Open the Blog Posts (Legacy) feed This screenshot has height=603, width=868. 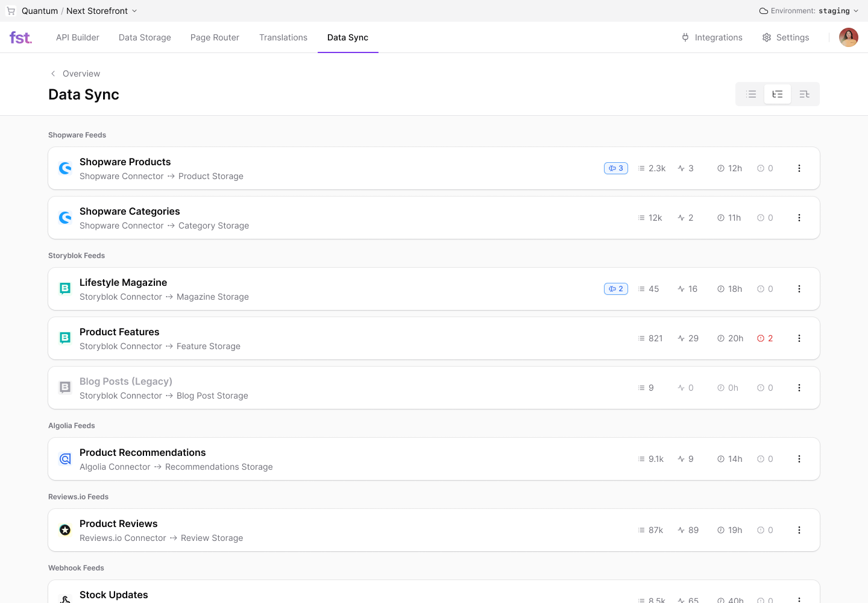pos(434,388)
